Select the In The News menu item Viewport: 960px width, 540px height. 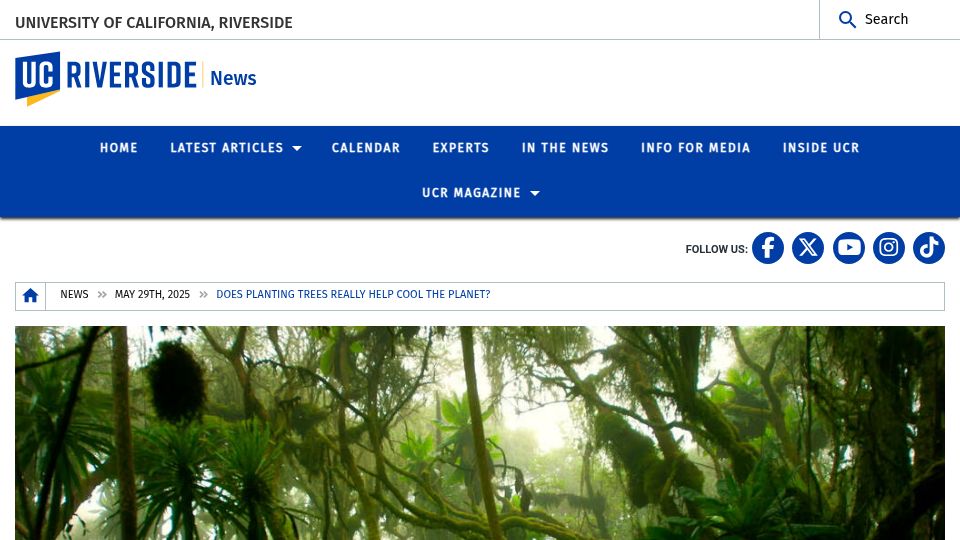pyautogui.click(x=565, y=148)
